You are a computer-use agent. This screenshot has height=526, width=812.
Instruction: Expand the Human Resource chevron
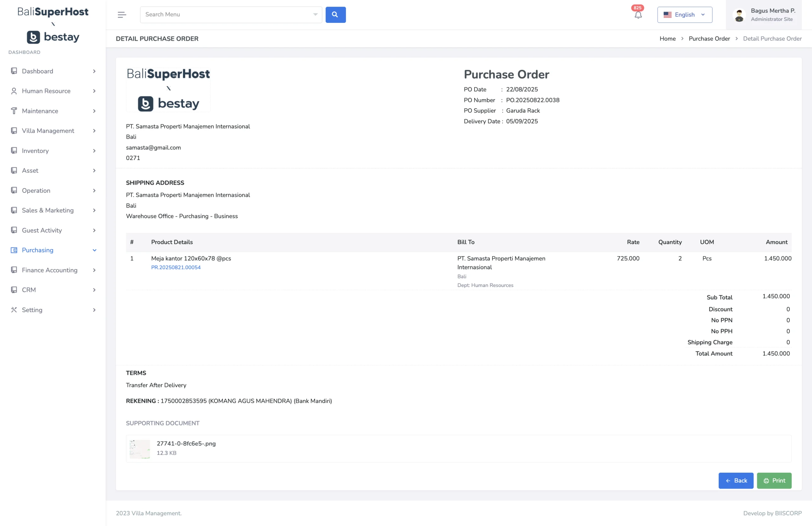point(94,91)
